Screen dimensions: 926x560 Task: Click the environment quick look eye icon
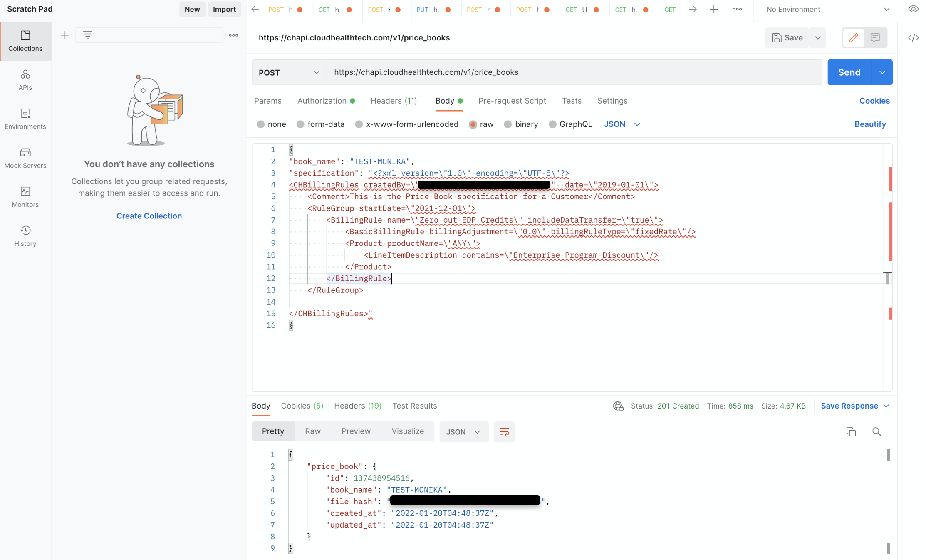pos(913,9)
